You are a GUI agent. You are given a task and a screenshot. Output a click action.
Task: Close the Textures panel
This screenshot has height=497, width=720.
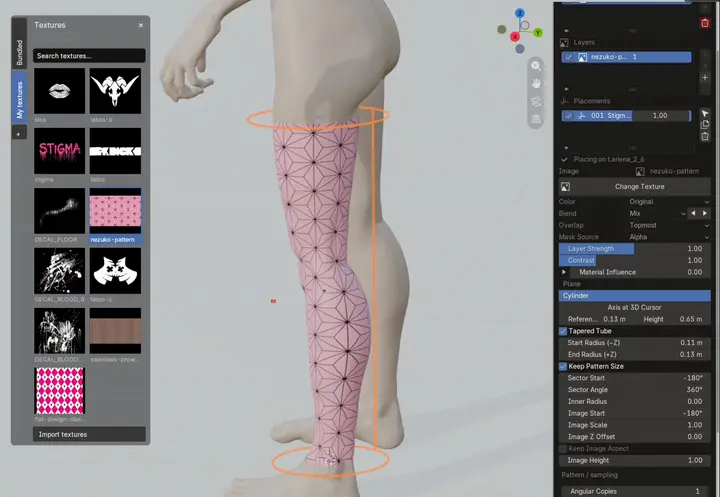pos(141,25)
